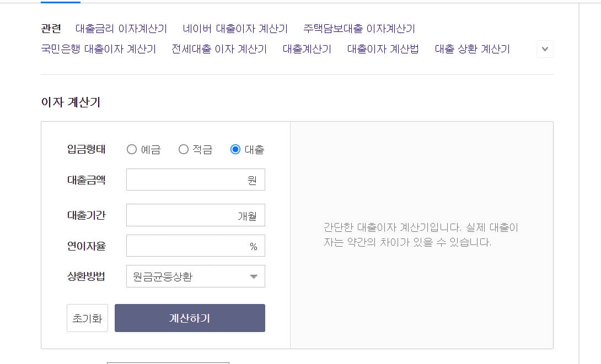Click the 간단한 대출이자 계산기입니다 description text
601x364 pixels.
click(421, 235)
